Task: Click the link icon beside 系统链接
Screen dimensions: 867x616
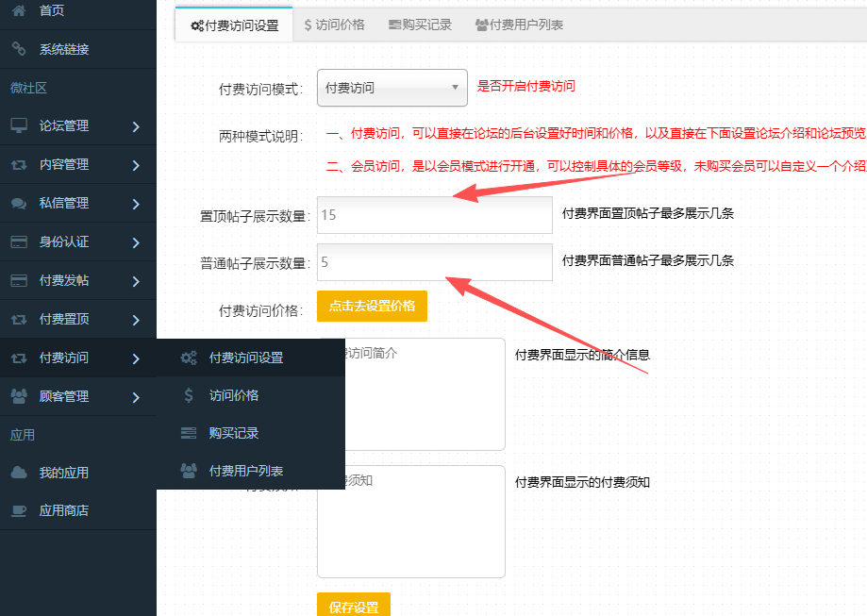Action: coord(19,49)
